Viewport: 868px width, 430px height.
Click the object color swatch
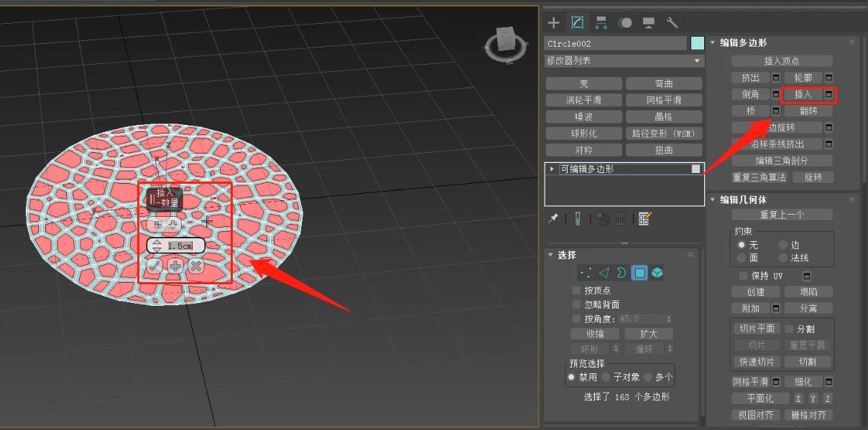pyautogui.click(x=697, y=43)
